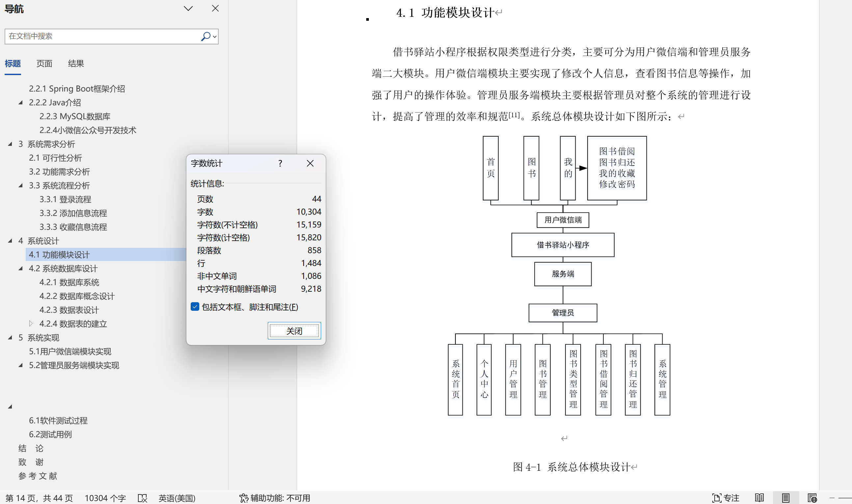Click the 管理员 box in diagram
Screen dimensions: 852x504
point(563,313)
